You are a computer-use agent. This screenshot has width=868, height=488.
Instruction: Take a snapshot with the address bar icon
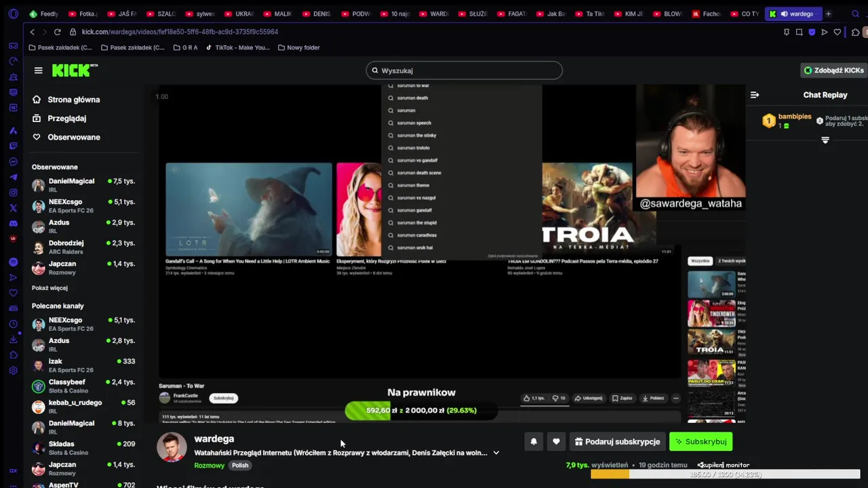point(800,32)
